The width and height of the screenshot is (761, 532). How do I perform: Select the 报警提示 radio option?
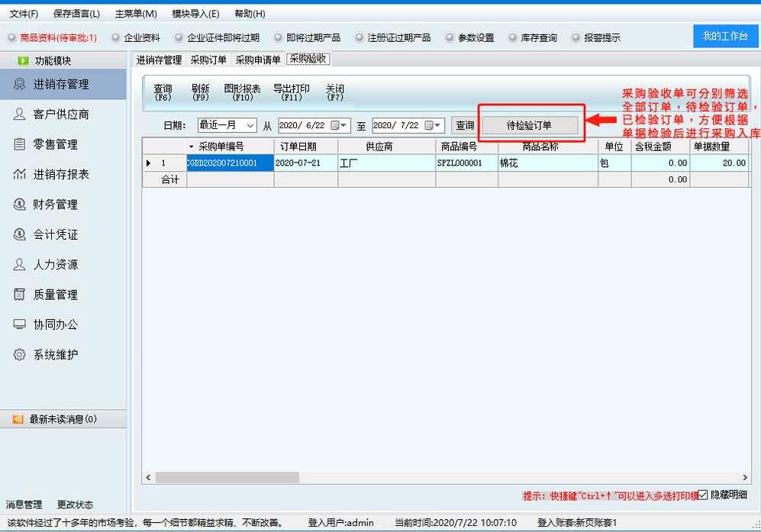[x=576, y=37]
